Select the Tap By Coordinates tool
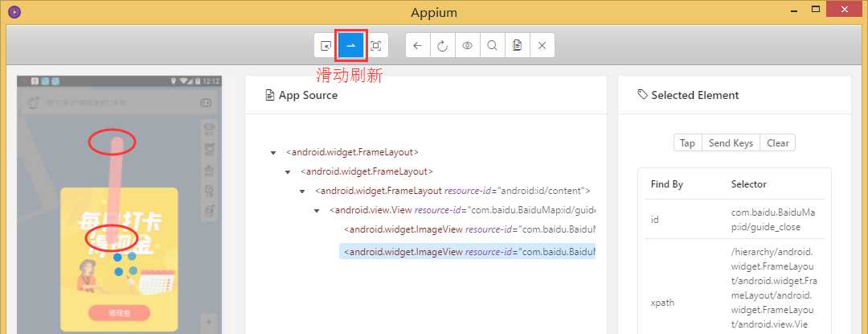868x334 pixels. 376,45
